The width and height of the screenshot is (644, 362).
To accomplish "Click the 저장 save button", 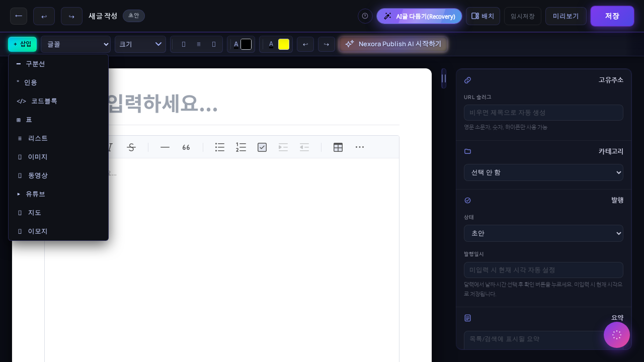I will coord(612,16).
